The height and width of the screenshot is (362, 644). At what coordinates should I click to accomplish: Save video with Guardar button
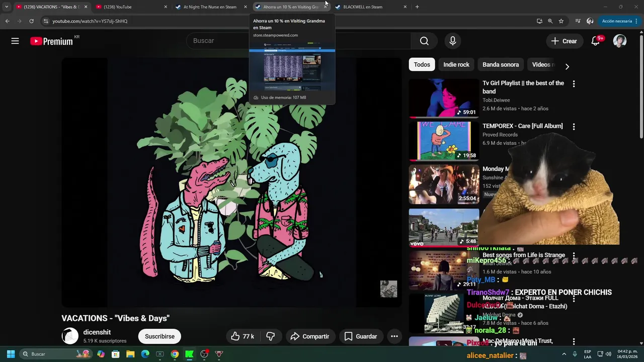pyautogui.click(x=360, y=336)
